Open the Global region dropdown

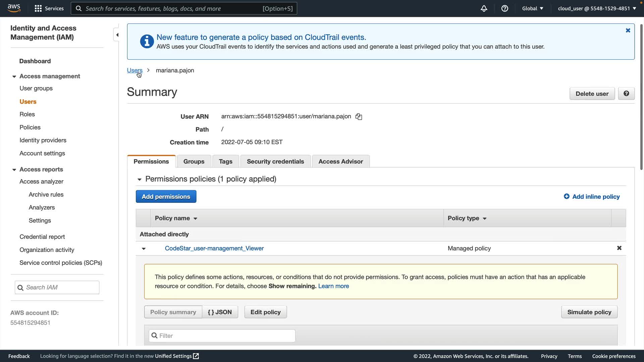point(532,8)
